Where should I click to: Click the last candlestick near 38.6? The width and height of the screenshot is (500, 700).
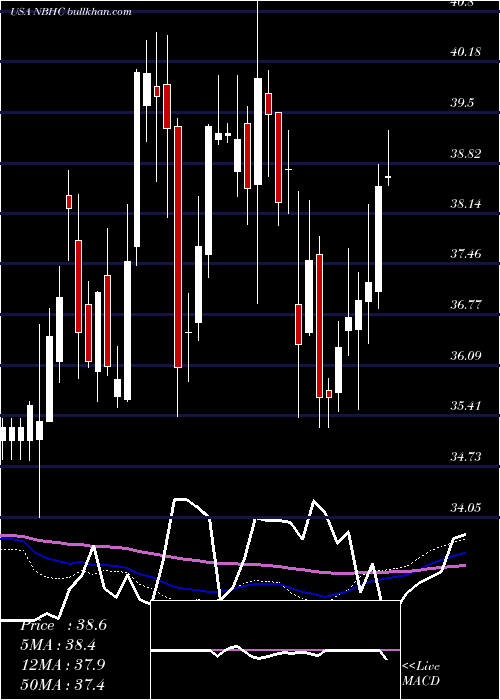pos(388,177)
